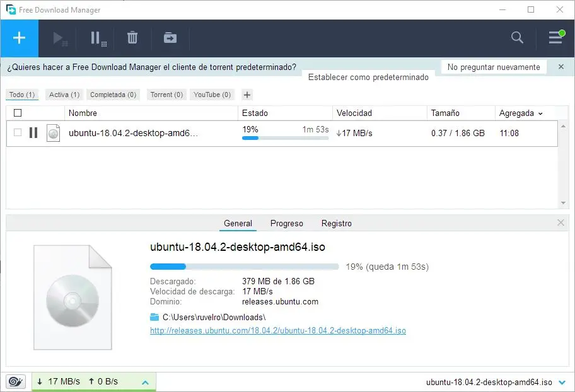Sort by the Agregada column arrow

coord(540,113)
